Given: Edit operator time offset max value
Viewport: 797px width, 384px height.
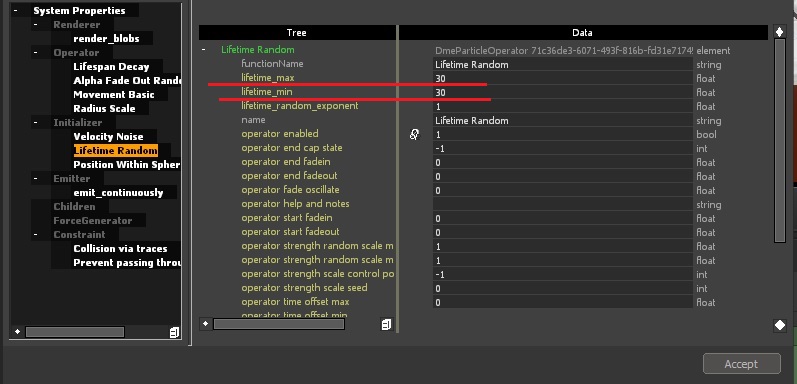Looking at the screenshot, I should coord(563,302).
